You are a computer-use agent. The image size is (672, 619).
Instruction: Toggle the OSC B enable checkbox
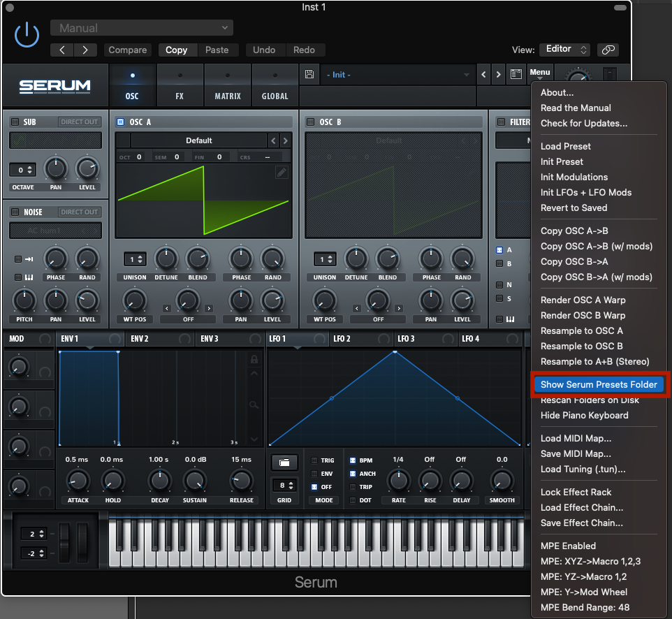pyautogui.click(x=310, y=122)
